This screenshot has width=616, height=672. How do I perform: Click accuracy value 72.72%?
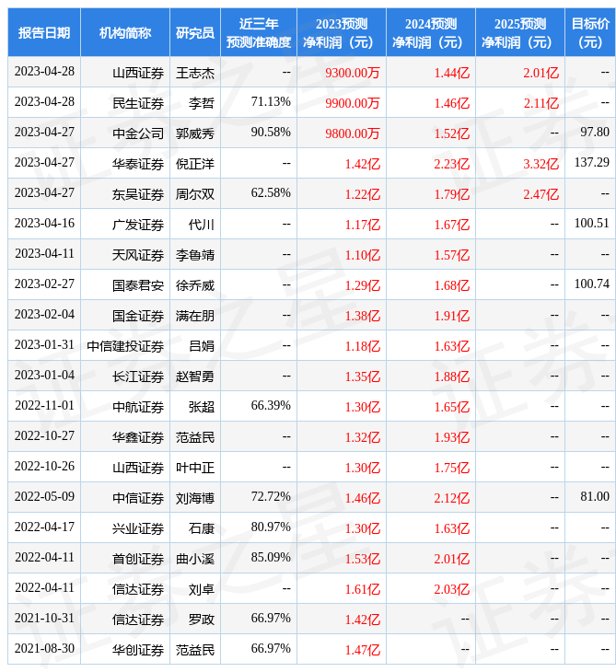tap(271, 497)
